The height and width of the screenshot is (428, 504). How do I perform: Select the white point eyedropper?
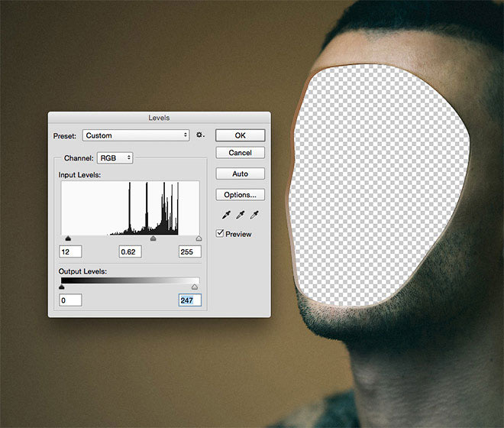pos(254,216)
